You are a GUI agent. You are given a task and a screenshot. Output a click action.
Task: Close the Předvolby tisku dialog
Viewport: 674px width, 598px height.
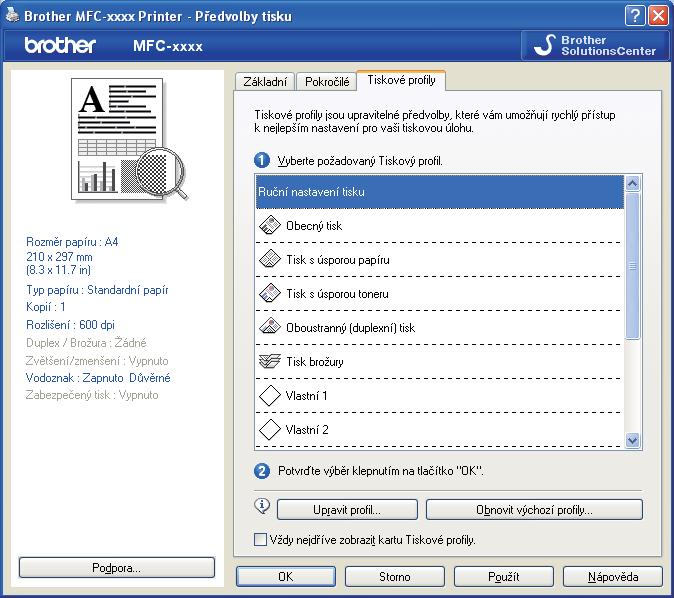tap(658, 16)
